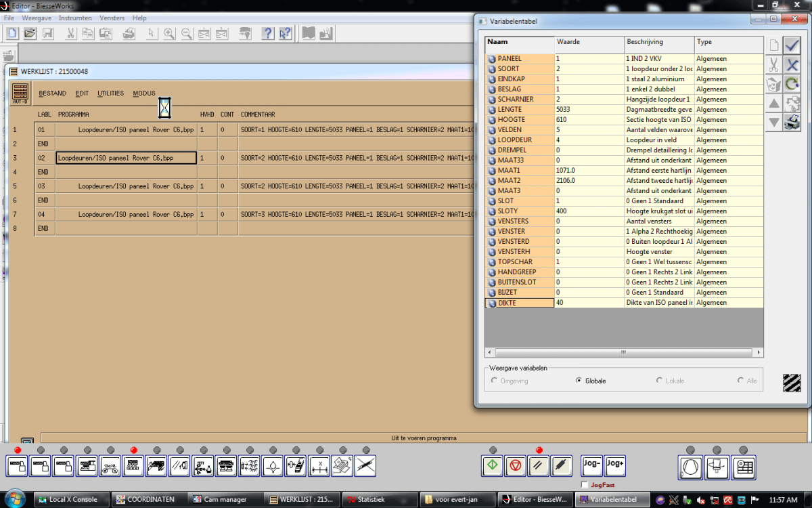Open the Instrumenten menu
This screenshot has width=812, height=508.
(75, 18)
